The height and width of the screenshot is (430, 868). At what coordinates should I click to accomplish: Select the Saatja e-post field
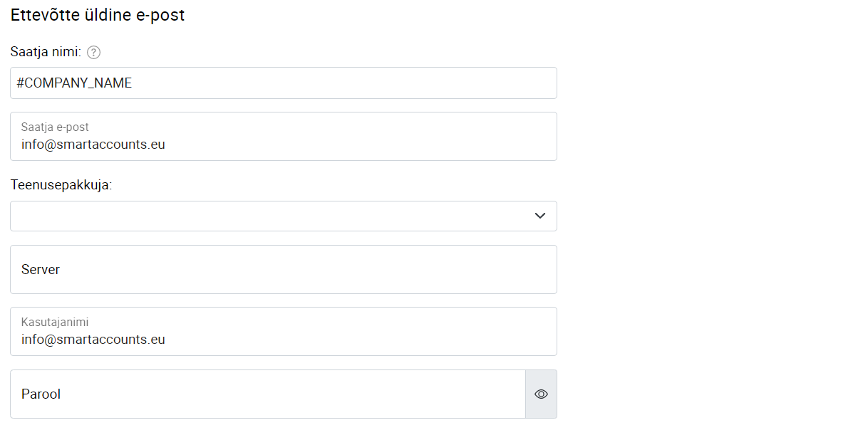tap(284, 136)
